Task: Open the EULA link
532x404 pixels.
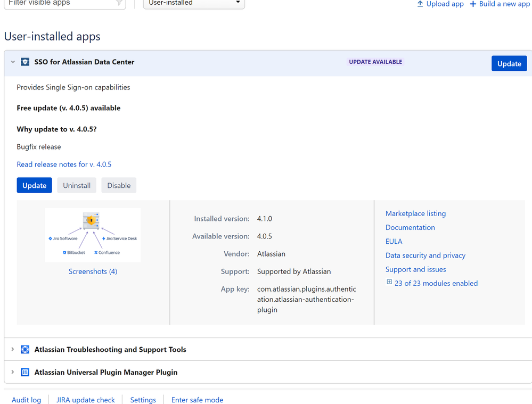Action: [394, 241]
